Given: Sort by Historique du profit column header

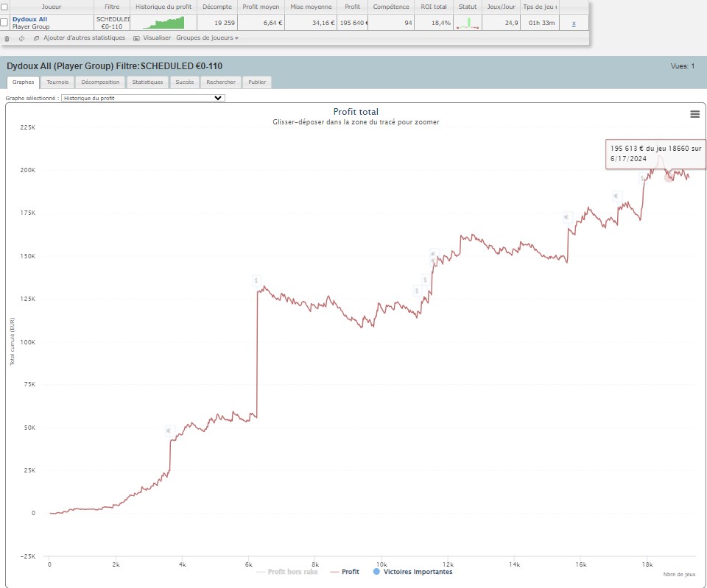Looking at the screenshot, I should point(163,7).
